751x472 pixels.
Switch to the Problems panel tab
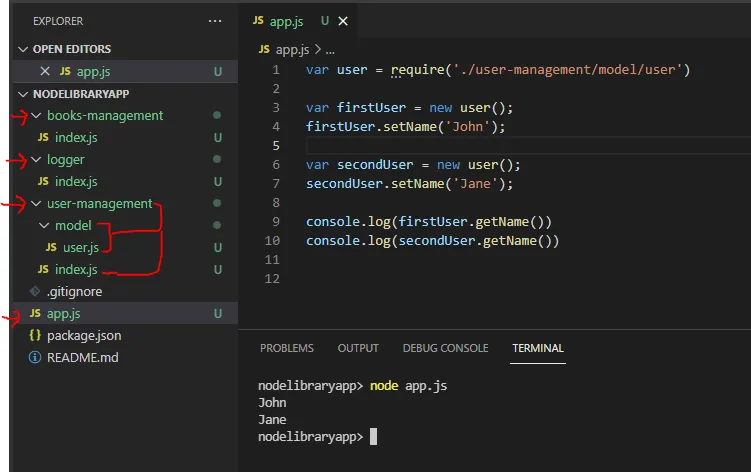286,348
